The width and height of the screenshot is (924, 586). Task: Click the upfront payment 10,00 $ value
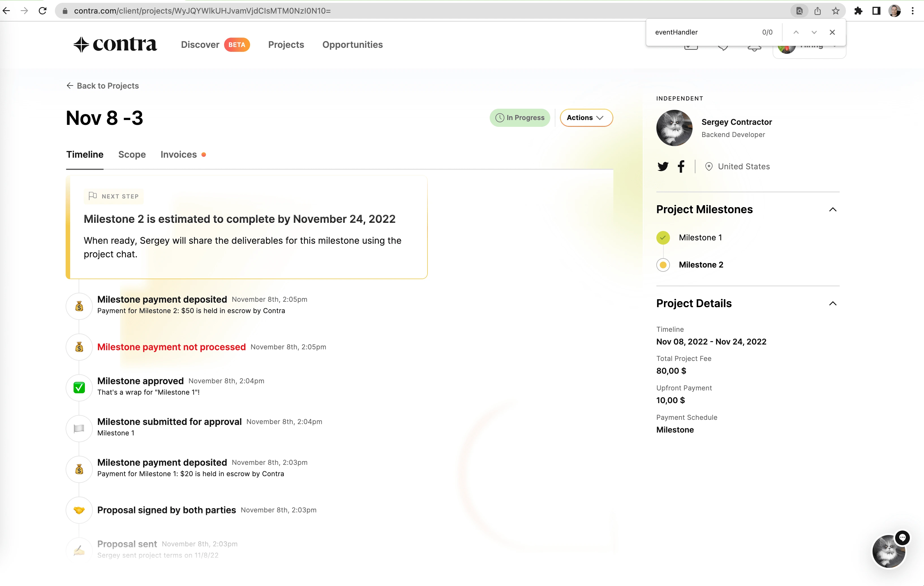(670, 401)
